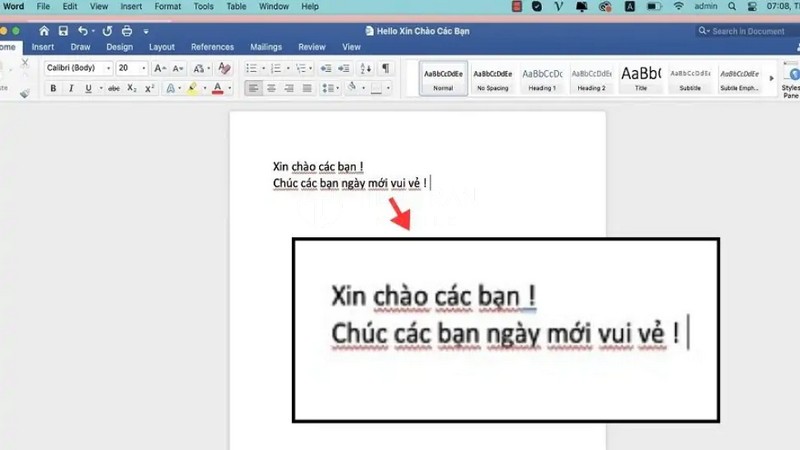The width and height of the screenshot is (800, 450).
Task: Open the underline style dropdown arrow
Action: coord(101,88)
